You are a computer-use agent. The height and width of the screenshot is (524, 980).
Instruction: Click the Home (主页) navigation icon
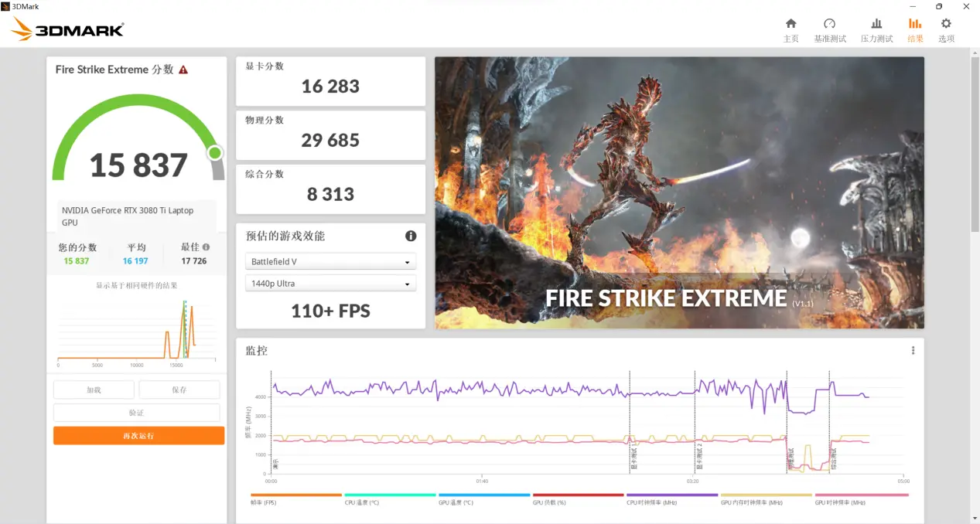point(790,24)
